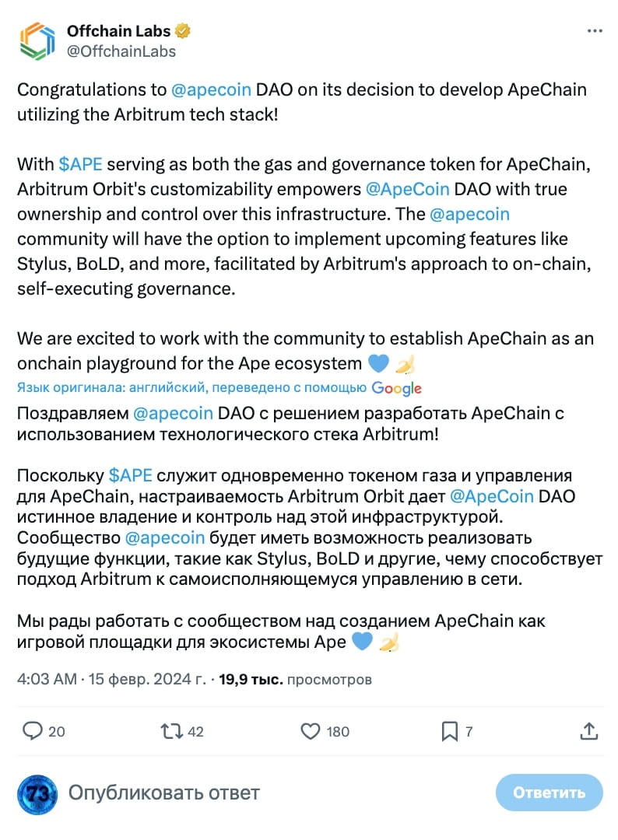Open the tweet options ellipsis menu
This screenshot has width=618, height=840.
pyautogui.click(x=595, y=29)
